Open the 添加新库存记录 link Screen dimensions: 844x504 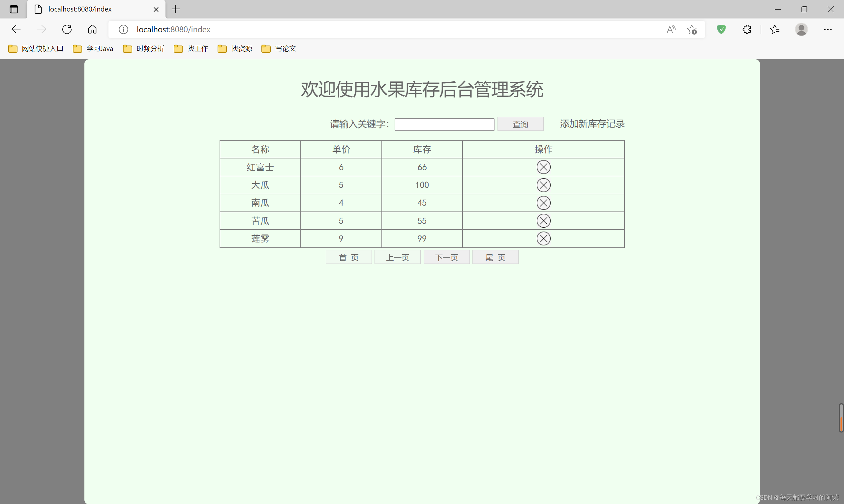592,124
